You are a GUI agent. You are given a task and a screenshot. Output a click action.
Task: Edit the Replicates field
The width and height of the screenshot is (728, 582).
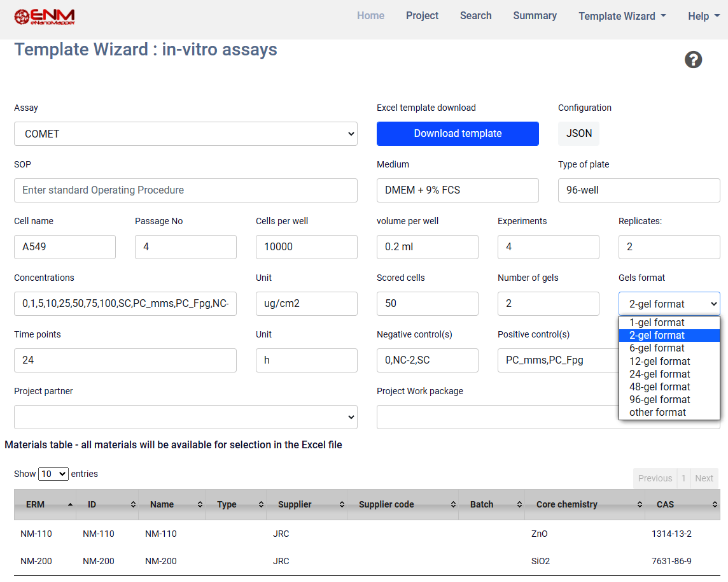pos(669,247)
